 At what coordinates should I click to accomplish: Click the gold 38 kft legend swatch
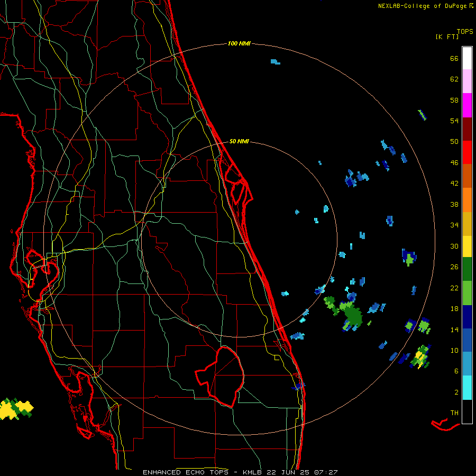[467, 224]
